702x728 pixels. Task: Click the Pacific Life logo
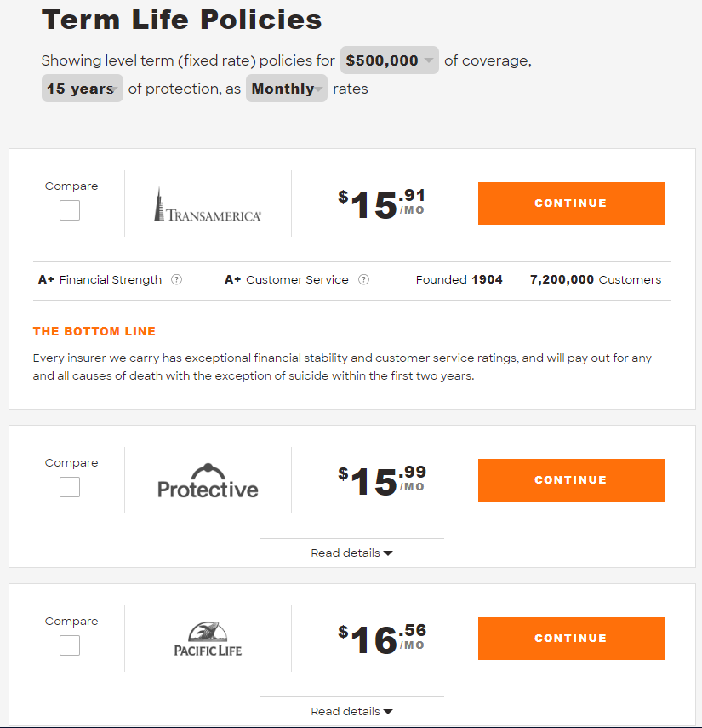208,639
